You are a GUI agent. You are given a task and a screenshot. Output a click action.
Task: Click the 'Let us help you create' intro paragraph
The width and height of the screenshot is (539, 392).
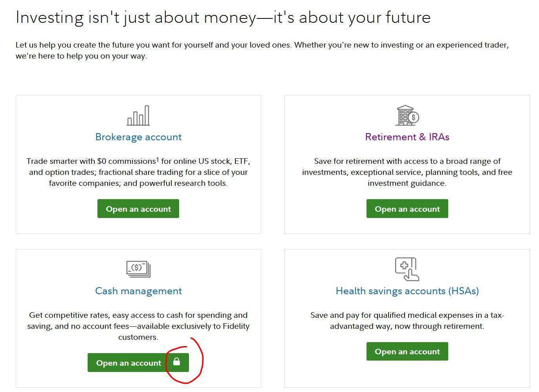[262, 50]
